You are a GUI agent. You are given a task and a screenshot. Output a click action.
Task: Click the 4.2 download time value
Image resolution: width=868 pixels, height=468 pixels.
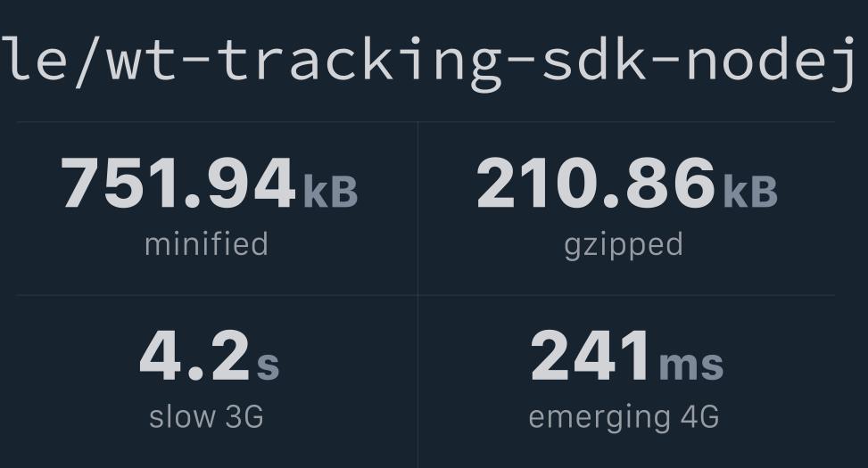194,355
